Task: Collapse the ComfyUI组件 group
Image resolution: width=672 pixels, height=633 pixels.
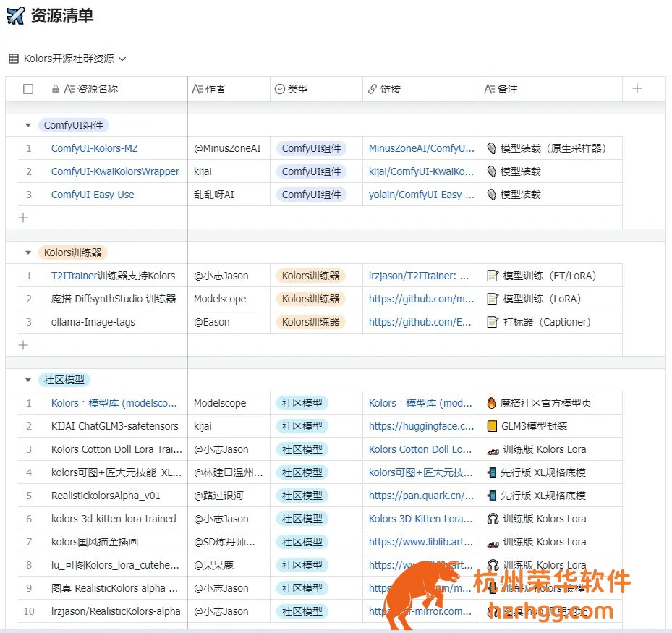Action: pyautogui.click(x=28, y=125)
